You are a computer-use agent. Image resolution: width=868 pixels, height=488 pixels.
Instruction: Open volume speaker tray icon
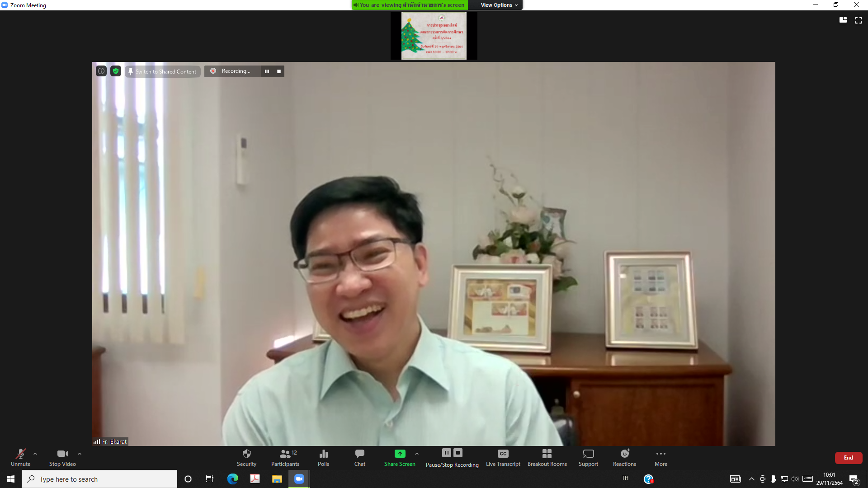point(795,479)
